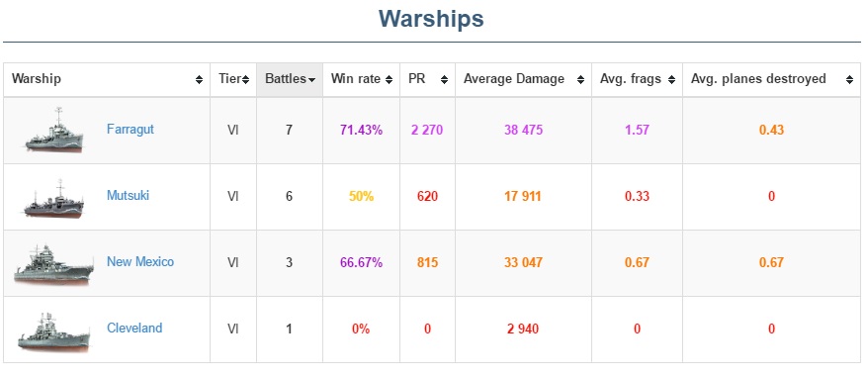Sort by PR arrow icon
This screenshot has height=377, width=868.
click(x=444, y=80)
